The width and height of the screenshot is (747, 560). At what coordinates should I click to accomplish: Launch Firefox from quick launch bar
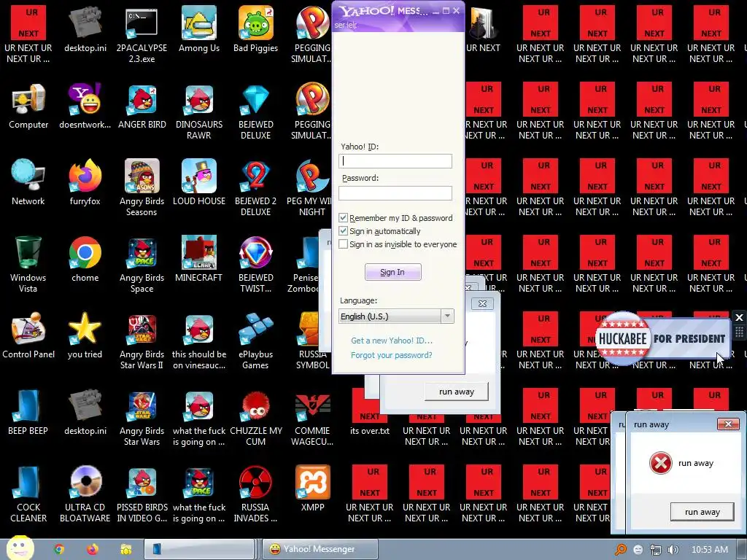[93, 549]
